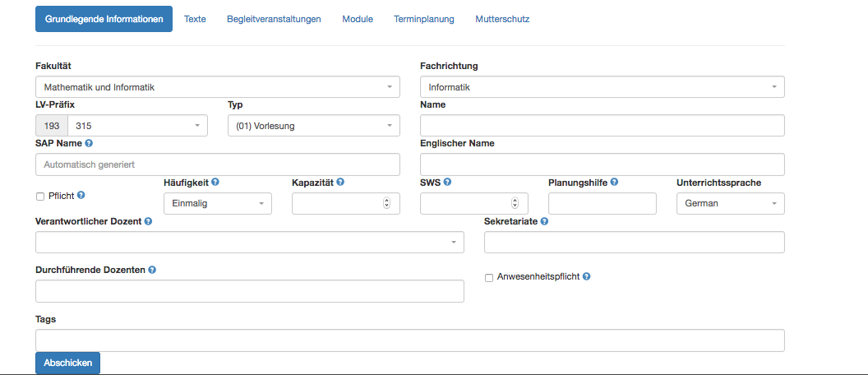Screen dimensions: 868x375
Task: Click Sekretariate help icon
Action: pos(544,221)
